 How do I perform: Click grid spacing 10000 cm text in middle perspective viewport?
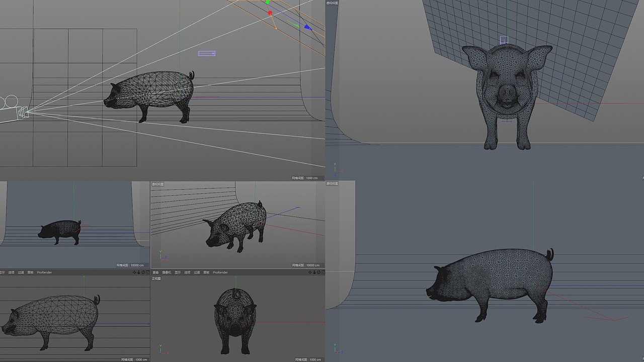click(x=305, y=265)
